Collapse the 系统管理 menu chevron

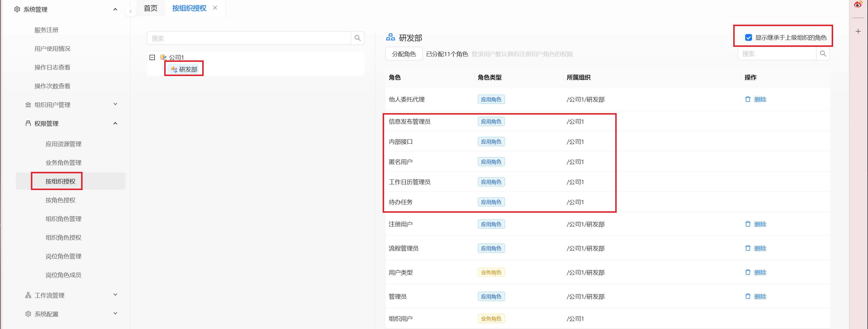click(115, 9)
